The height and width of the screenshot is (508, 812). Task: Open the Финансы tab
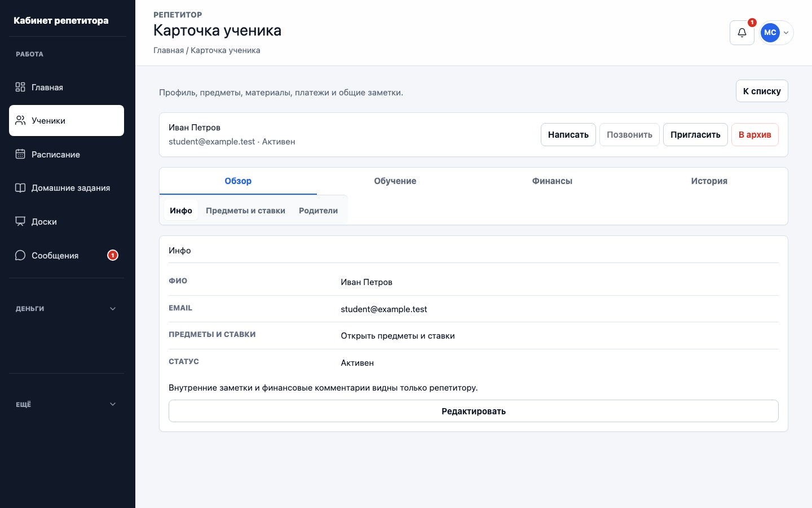pos(552,181)
